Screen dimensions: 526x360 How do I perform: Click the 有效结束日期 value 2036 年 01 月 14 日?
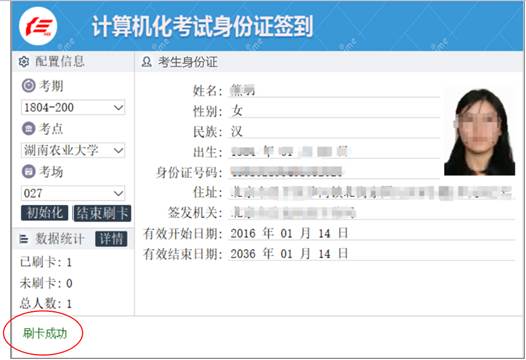pos(289,254)
